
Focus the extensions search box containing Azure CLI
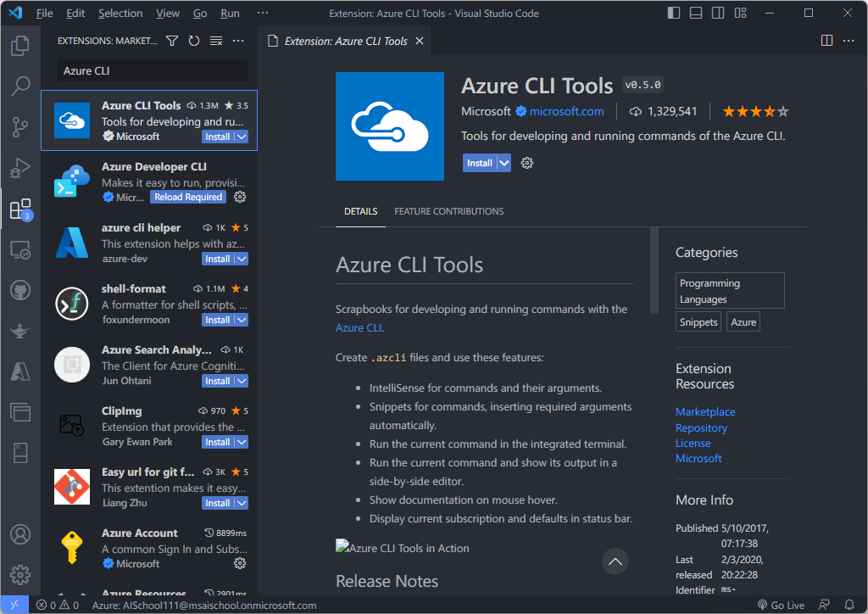point(153,71)
